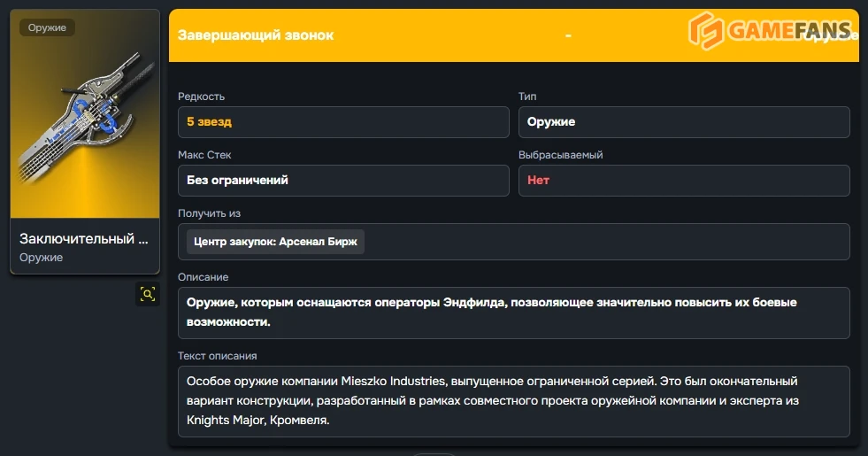Click the Тип field showing Оружие
Image resolution: width=868 pixels, height=456 pixels.
pyautogui.click(x=683, y=122)
